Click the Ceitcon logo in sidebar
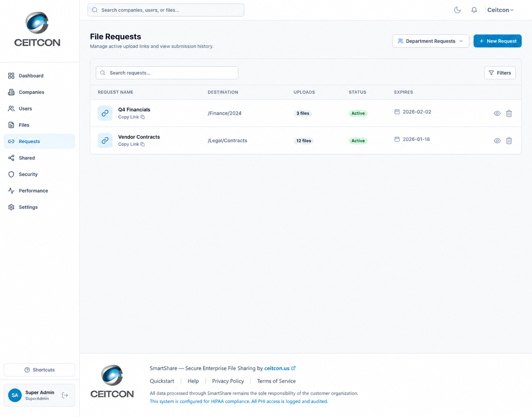 coord(37,29)
